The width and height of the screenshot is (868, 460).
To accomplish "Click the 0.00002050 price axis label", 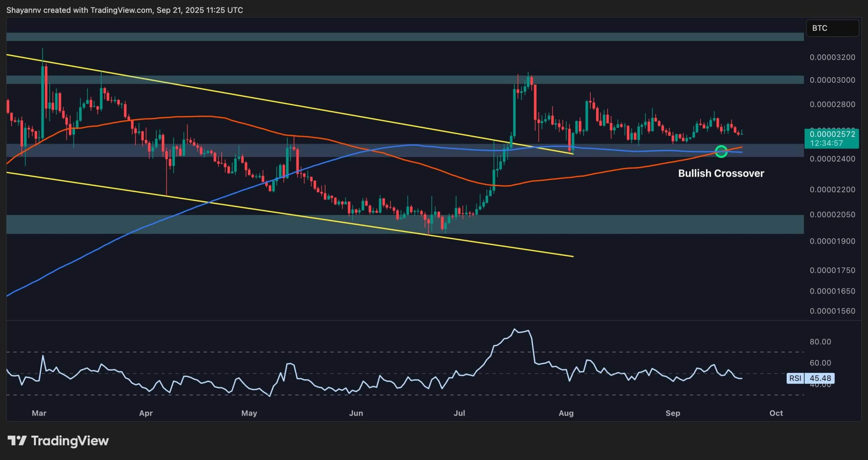I will click(832, 215).
